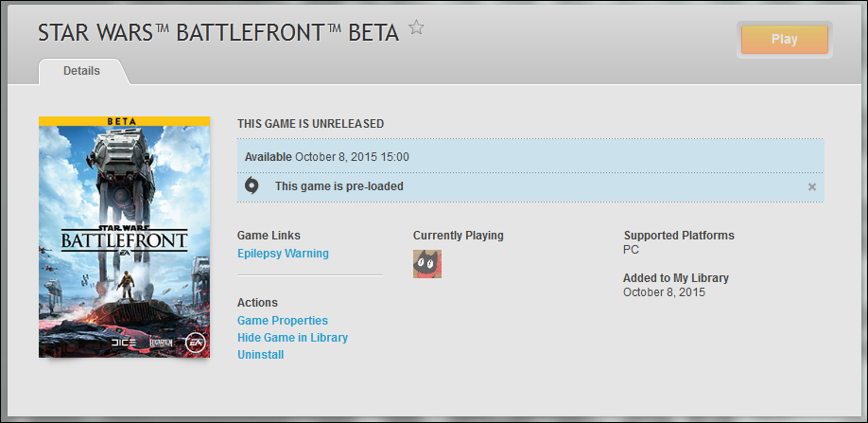Click the This game is pre-loaded text
This screenshot has width=868, height=423.
pyautogui.click(x=339, y=186)
